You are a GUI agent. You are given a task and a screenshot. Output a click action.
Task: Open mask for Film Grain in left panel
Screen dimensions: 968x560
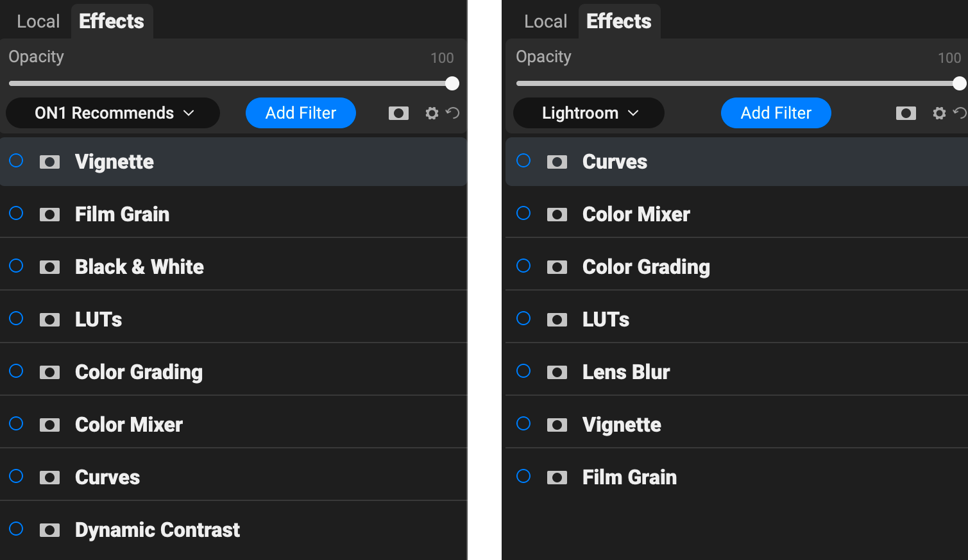pyautogui.click(x=49, y=215)
